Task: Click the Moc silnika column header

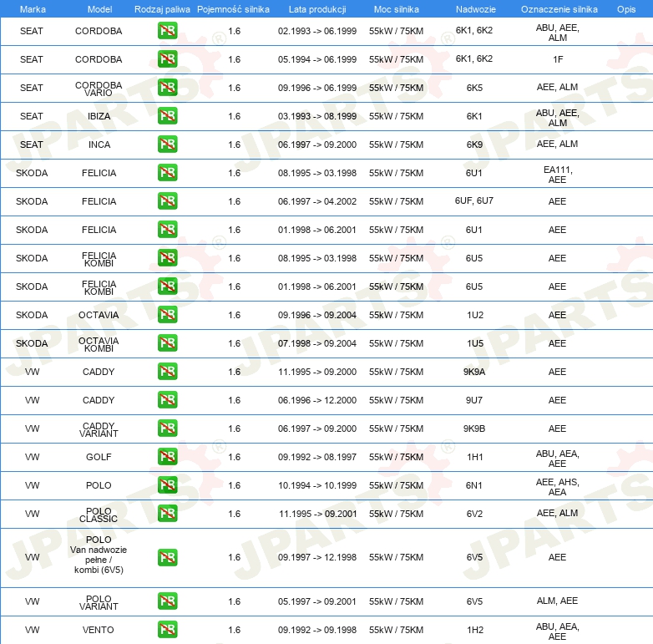Action: coord(397,9)
